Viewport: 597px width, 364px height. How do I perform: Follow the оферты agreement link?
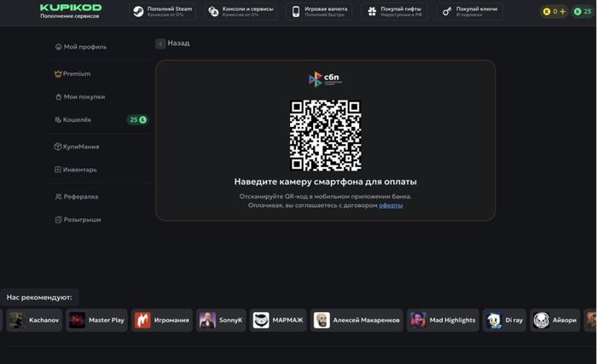pyautogui.click(x=391, y=205)
